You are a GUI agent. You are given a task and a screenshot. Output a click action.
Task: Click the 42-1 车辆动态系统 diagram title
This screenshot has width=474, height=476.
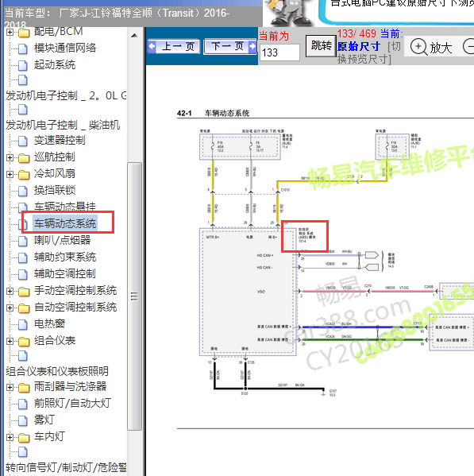pos(214,113)
